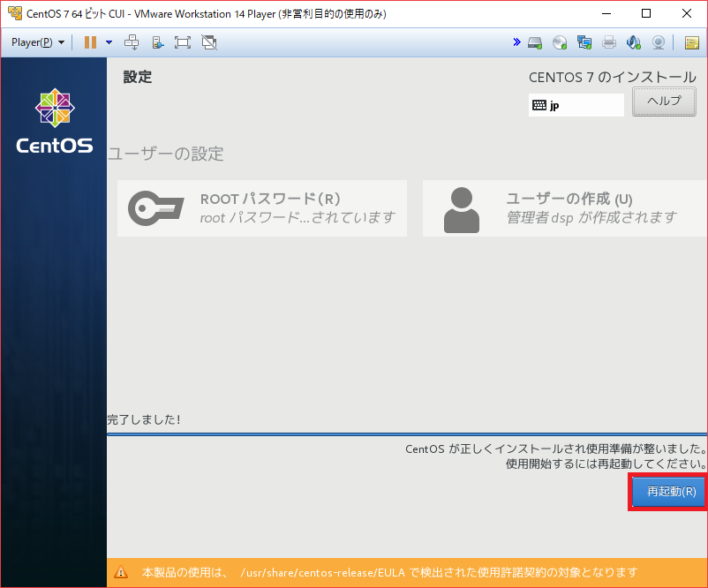Image resolution: width=708 pixels, height=588 pixels.
Task: Click the Send Ctrl+Alt+Del icon
Action: [132, 42]
